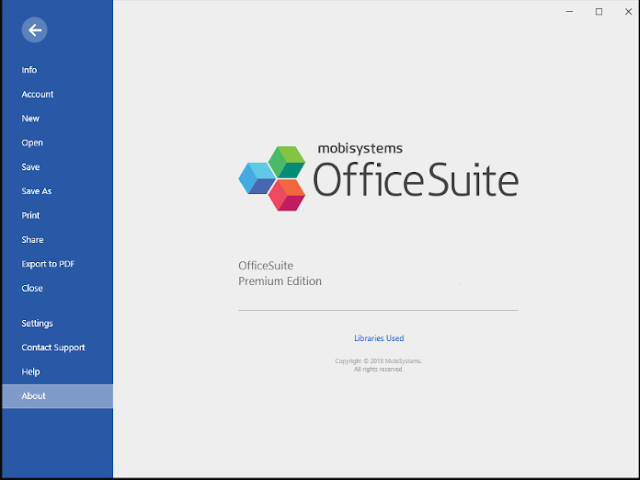Select New in the sidebar
This screenshot has height=480, width=640.
coord(30,118)
